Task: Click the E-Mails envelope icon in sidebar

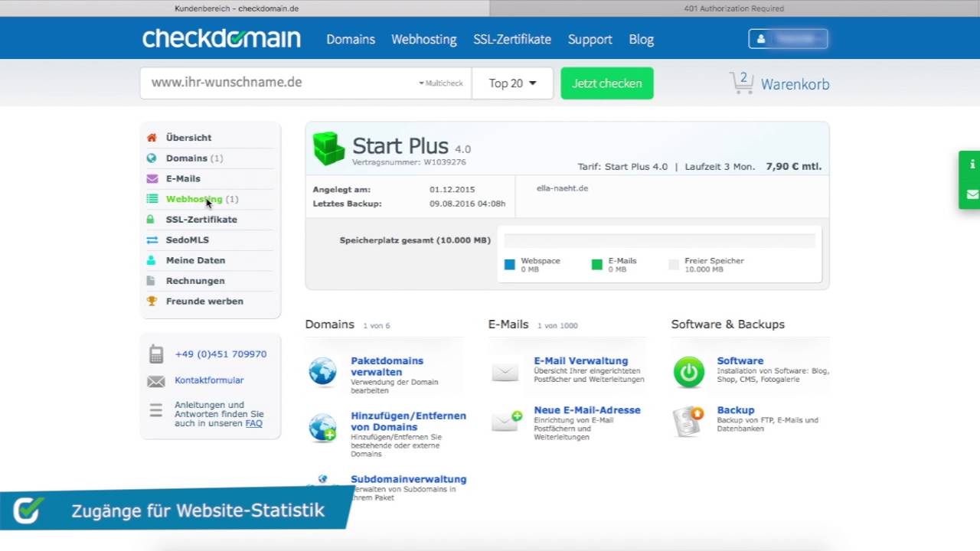Action: pos(152,178)
